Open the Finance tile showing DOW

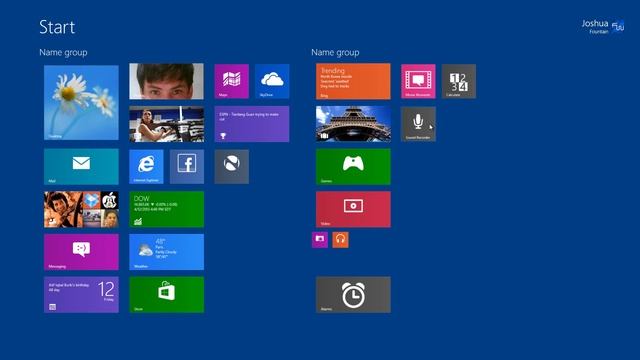pos(167,209)
